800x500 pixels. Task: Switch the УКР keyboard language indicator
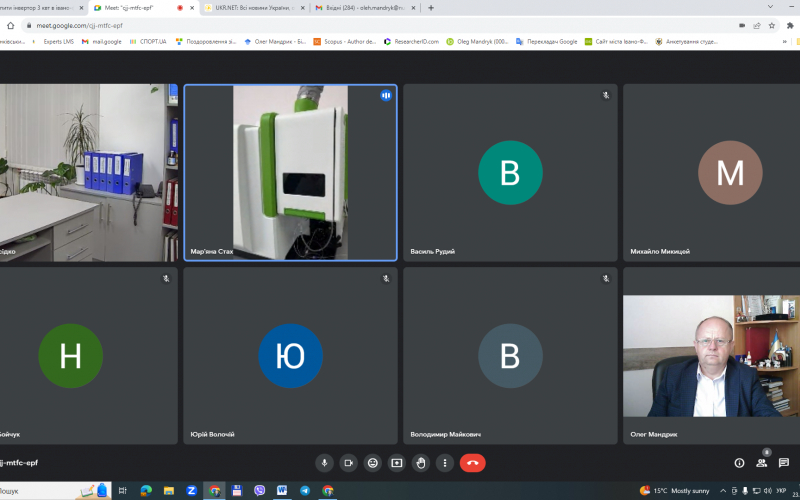781,491
